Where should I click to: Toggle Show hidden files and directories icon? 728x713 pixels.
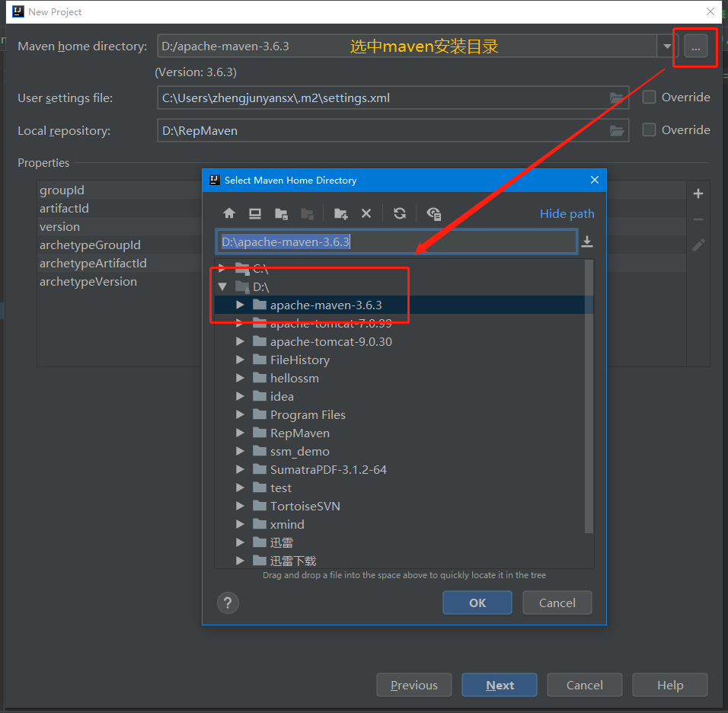(433, 213)
